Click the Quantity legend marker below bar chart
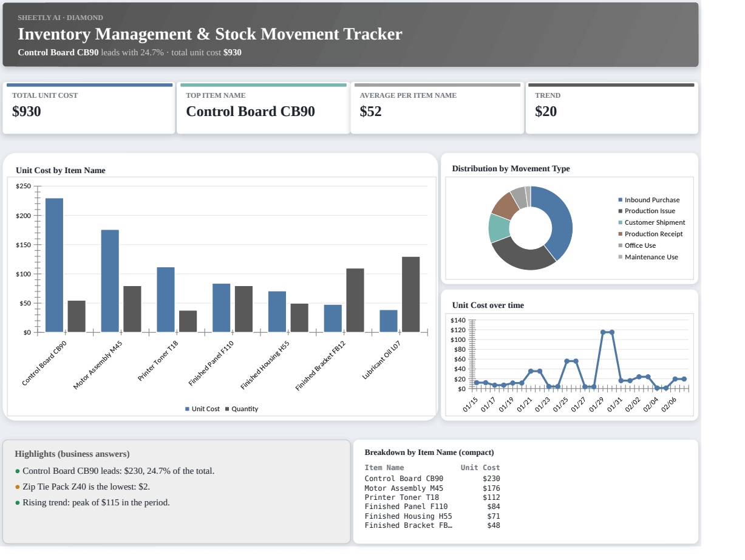Screen dimensions: 745x560 pos(227,409)
